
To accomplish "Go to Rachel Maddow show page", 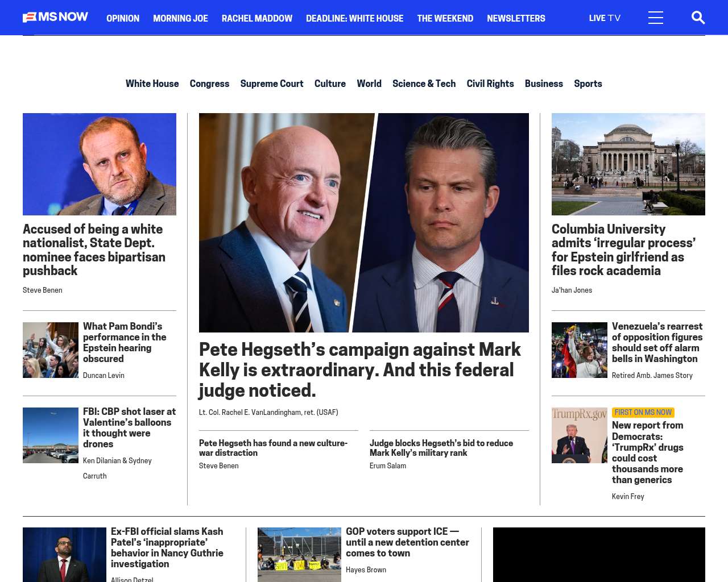I will [257, 18].
